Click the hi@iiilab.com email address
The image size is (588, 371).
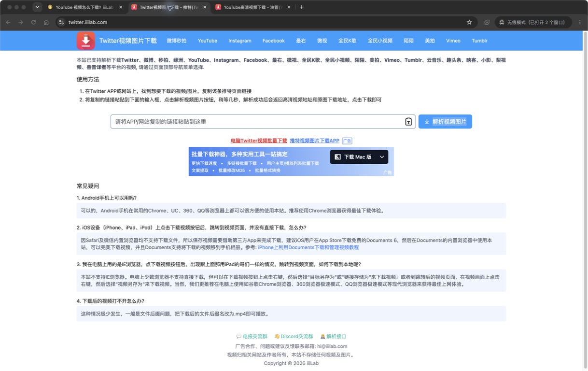332,346
